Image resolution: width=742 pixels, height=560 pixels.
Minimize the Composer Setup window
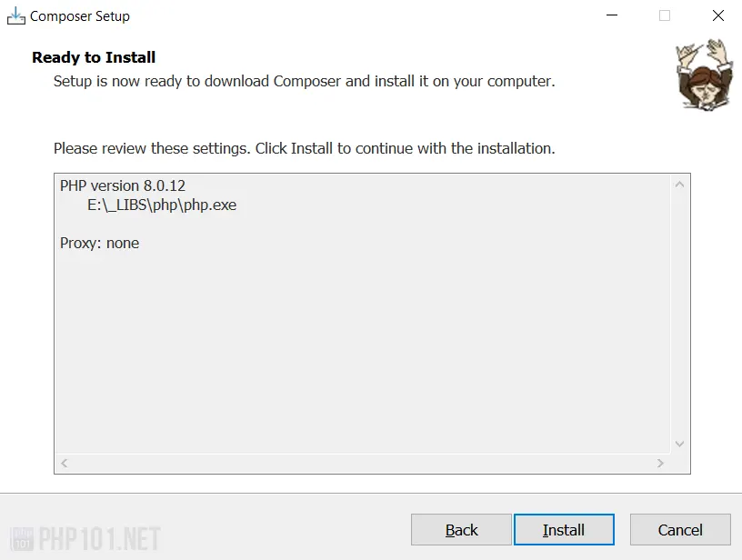click(x=611, y=15)
